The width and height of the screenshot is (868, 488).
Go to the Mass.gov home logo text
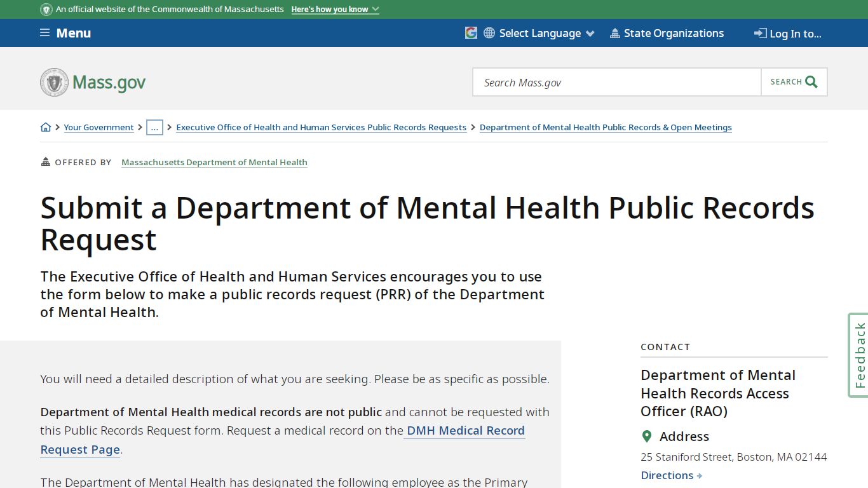tap(109, 83)
